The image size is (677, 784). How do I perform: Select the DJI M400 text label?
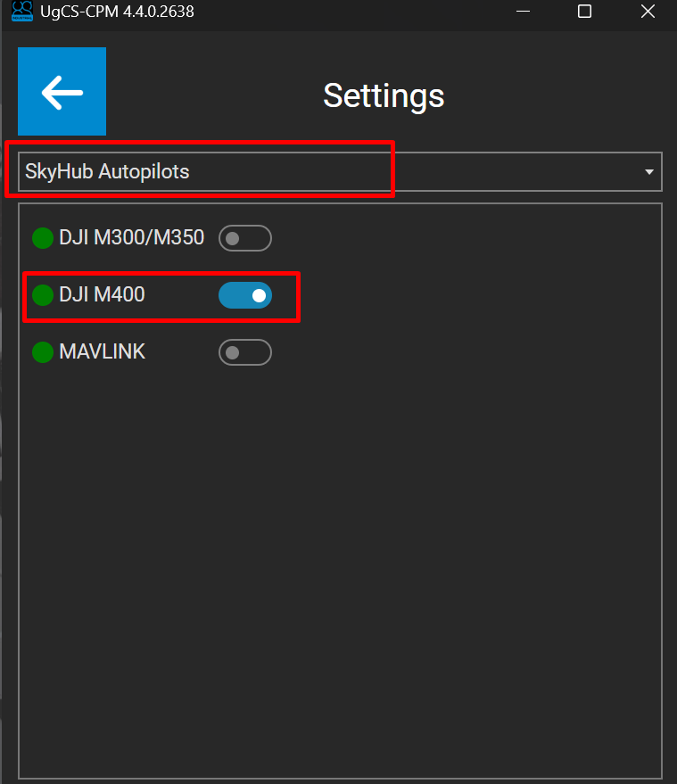(x=102, y=295)
